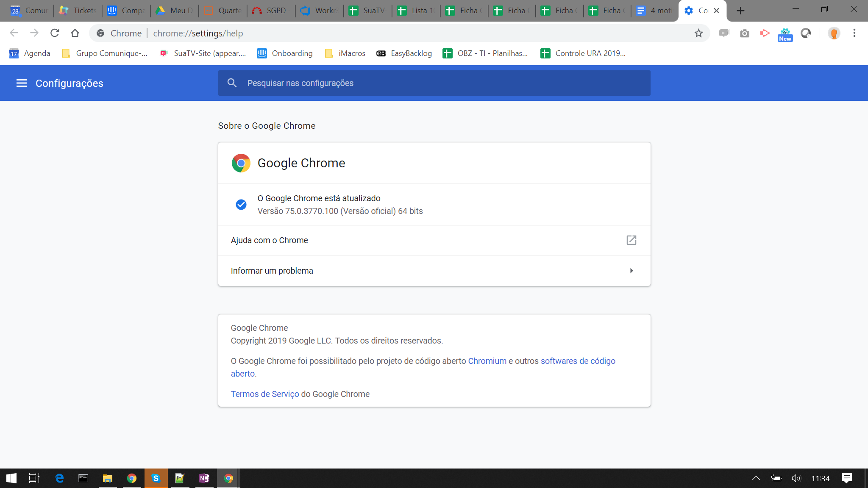Image resolution: width=868 pixels, height=488 pixels.
Task: Click the camera capture icon in toolbar
Action: click(x=744, y=33)
